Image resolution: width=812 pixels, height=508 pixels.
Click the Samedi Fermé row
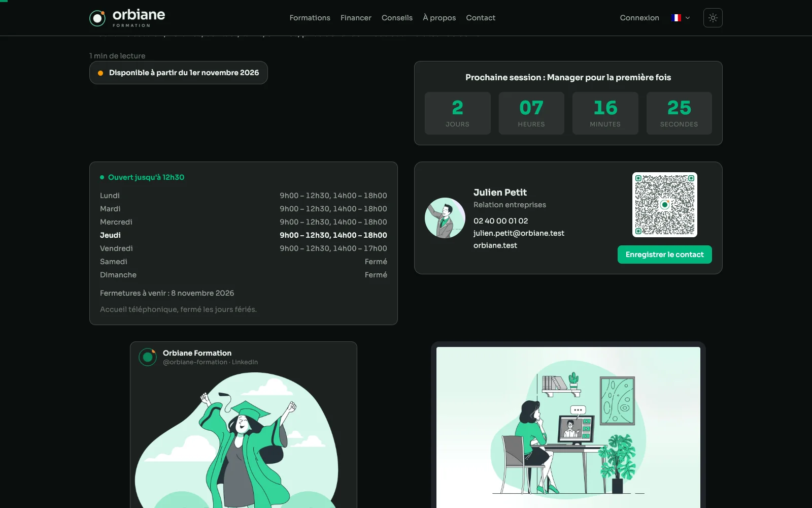[x=244, y=262]
